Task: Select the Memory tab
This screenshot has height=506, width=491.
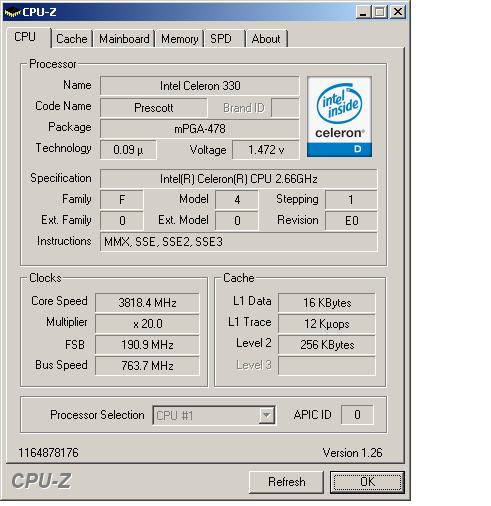Action: [180, 39]
